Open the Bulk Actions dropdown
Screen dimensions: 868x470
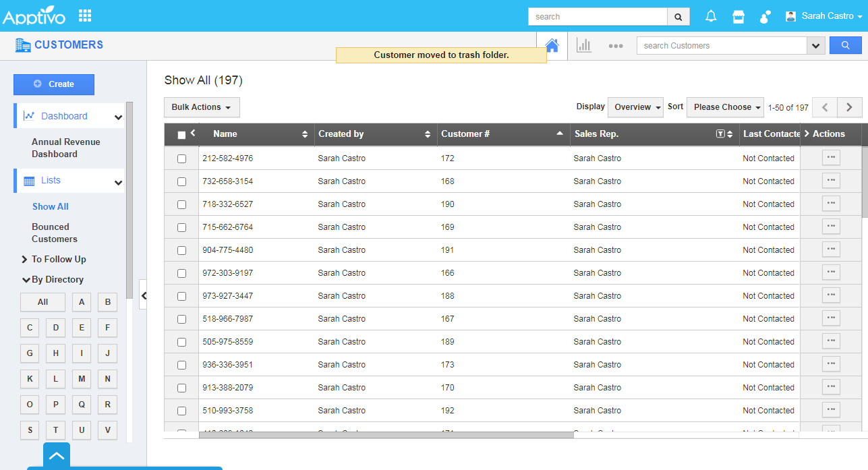pos(201,107)
